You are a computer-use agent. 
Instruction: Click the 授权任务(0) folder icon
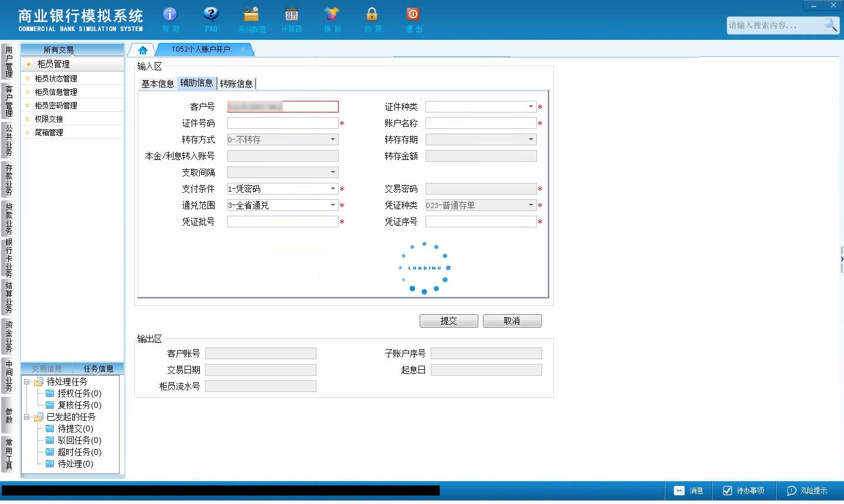[50, 393]
